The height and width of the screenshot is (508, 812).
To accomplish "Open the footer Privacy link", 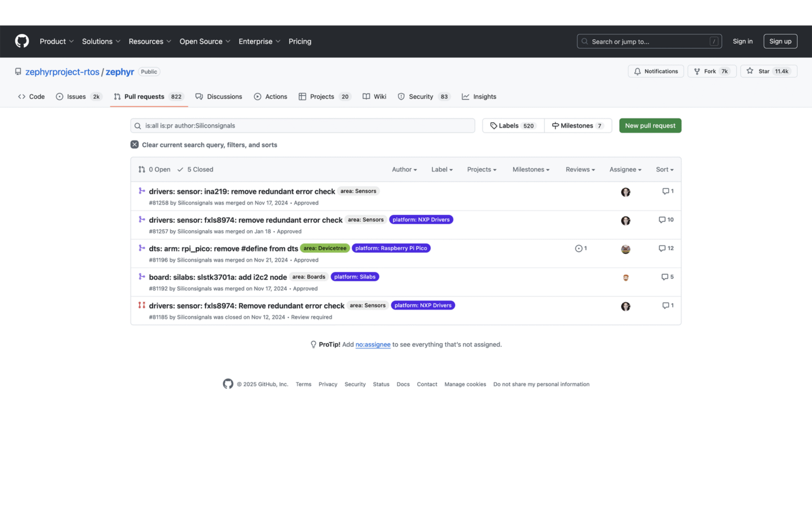I will click(x=328, y=384).
